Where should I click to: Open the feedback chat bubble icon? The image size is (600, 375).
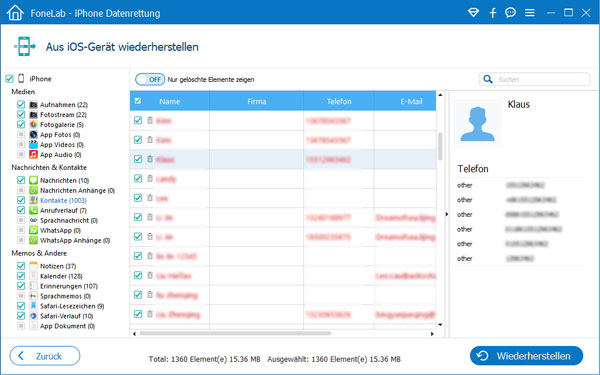click(x=510, y=13)
